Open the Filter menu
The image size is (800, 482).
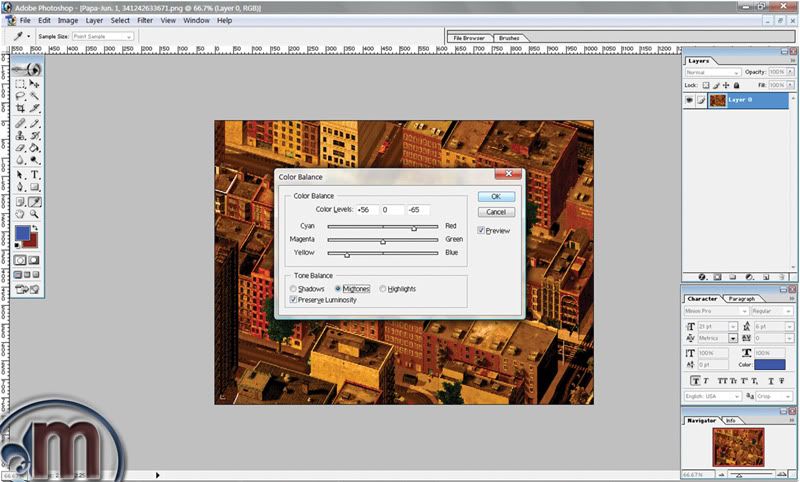click(x=145, y=20)
